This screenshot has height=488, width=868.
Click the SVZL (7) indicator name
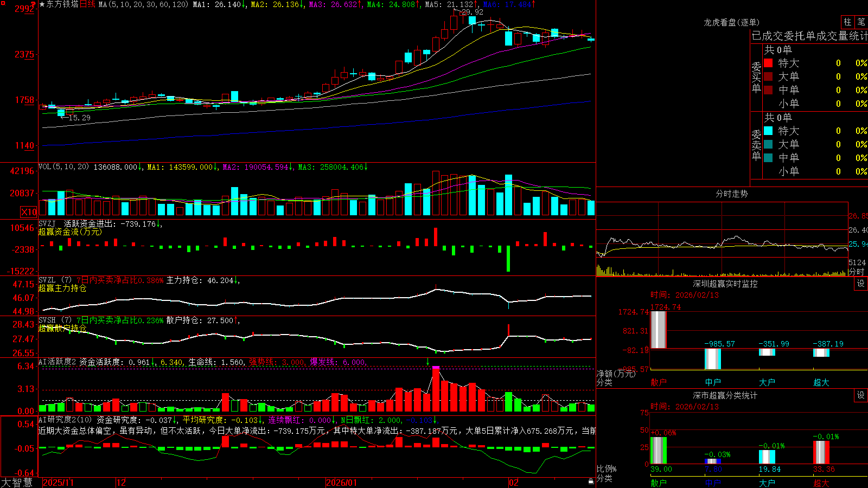[55, 280]
